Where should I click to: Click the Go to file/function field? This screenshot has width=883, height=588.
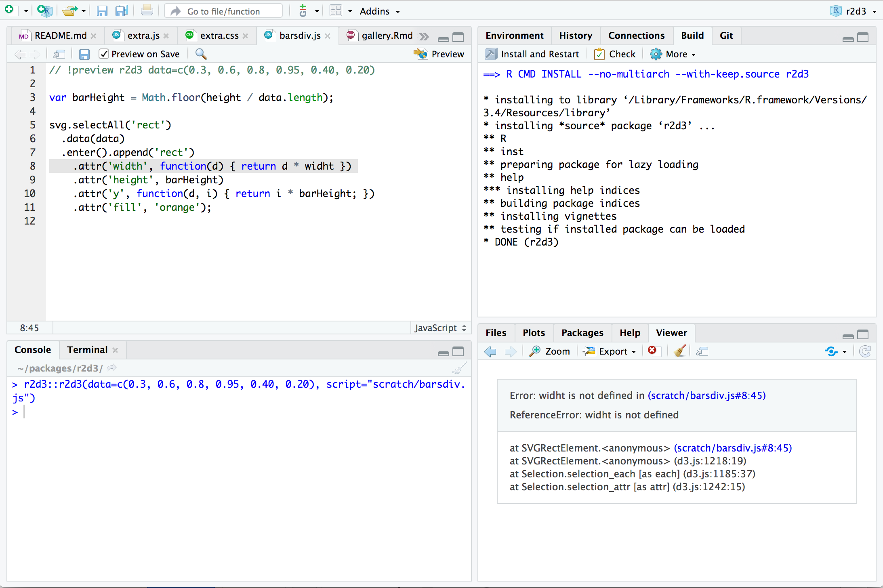(x=223, y=11)
